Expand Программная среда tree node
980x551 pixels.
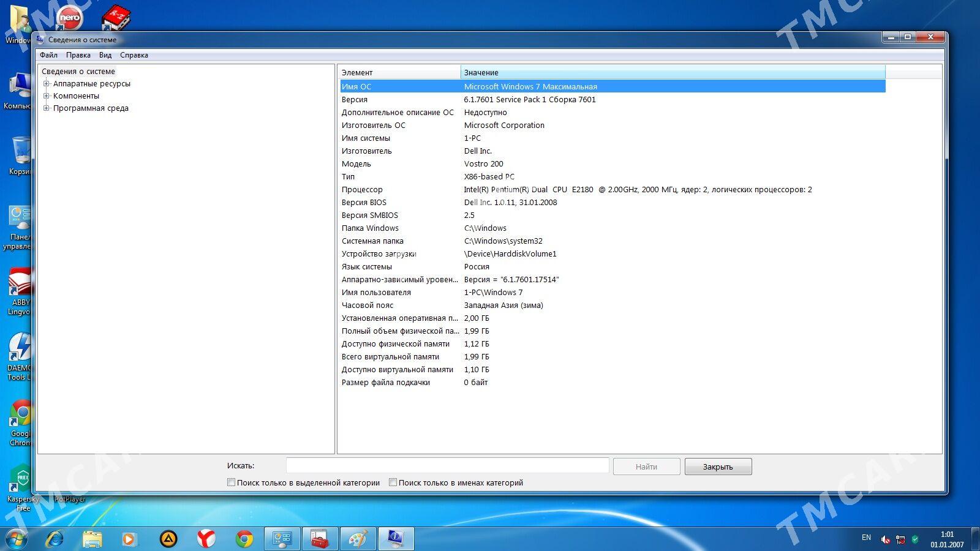coord(46,108)
